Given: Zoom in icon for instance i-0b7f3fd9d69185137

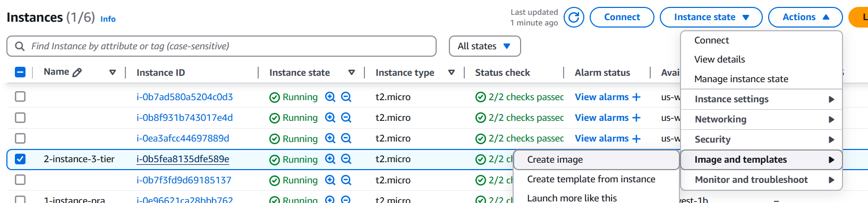Looking at the screenshot, I should pyautogui.click(x=330, y=180).
